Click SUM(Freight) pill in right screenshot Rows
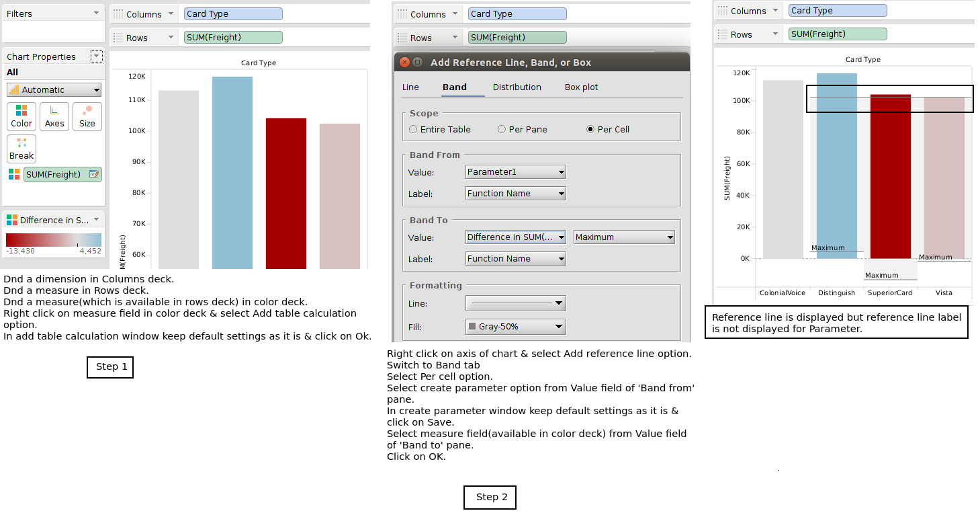Screen dimensions: 980x513 click(838, 34)
